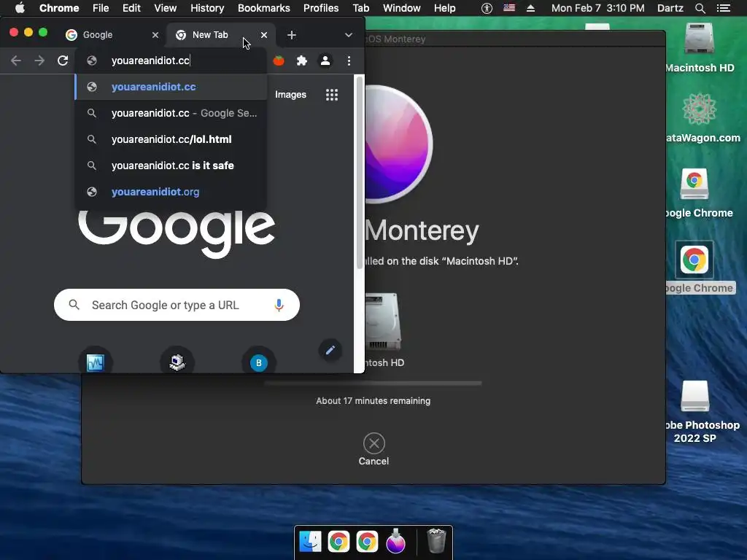Click the date and time clock
This screenshot has height=560, width=747.
(598, 8)
